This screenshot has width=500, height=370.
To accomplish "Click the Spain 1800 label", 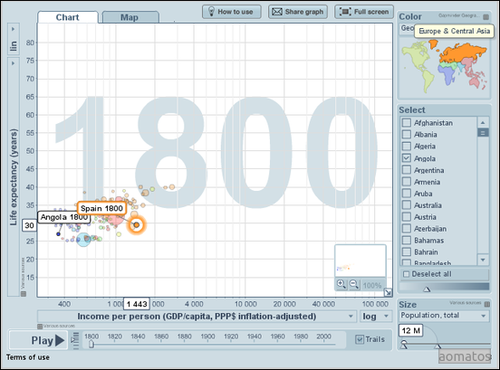I will (102, 208).
